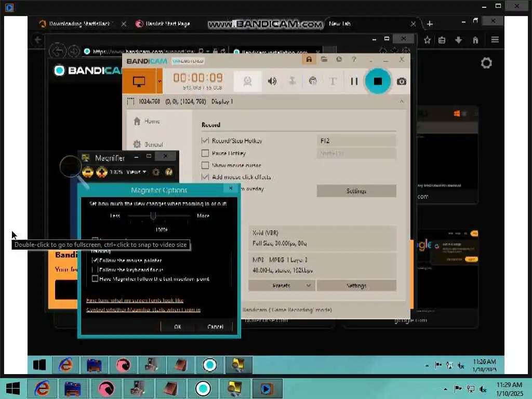
Task: Open the output folder icon in Bandicam
Action: coord(324,60)
